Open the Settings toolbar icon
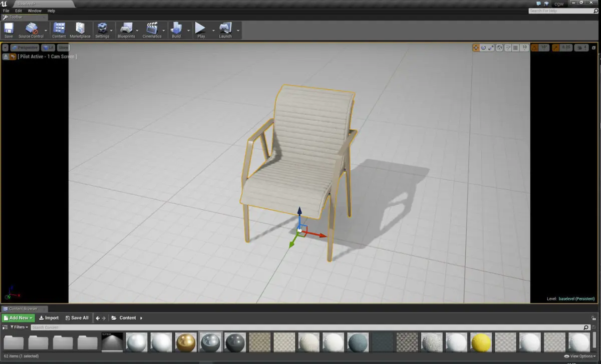This screenshot has height=364, width=601. pos(102,30)
